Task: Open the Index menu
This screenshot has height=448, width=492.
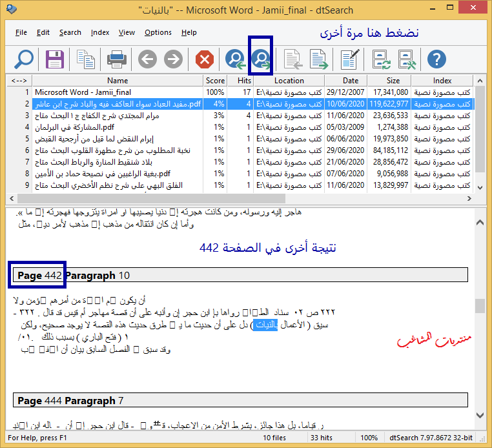Action: pyautogui.click(x=100, y=32)
